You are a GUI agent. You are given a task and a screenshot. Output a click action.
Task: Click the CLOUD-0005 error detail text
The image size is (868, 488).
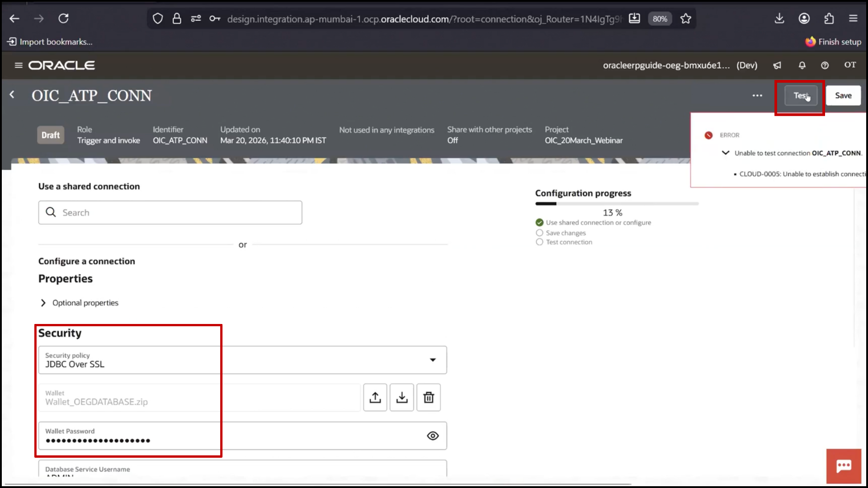[802, 174]
